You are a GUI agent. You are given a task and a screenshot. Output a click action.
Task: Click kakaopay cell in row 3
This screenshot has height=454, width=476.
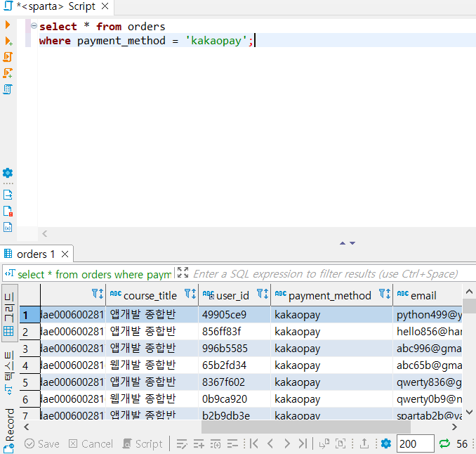click(x=331, y=349)
